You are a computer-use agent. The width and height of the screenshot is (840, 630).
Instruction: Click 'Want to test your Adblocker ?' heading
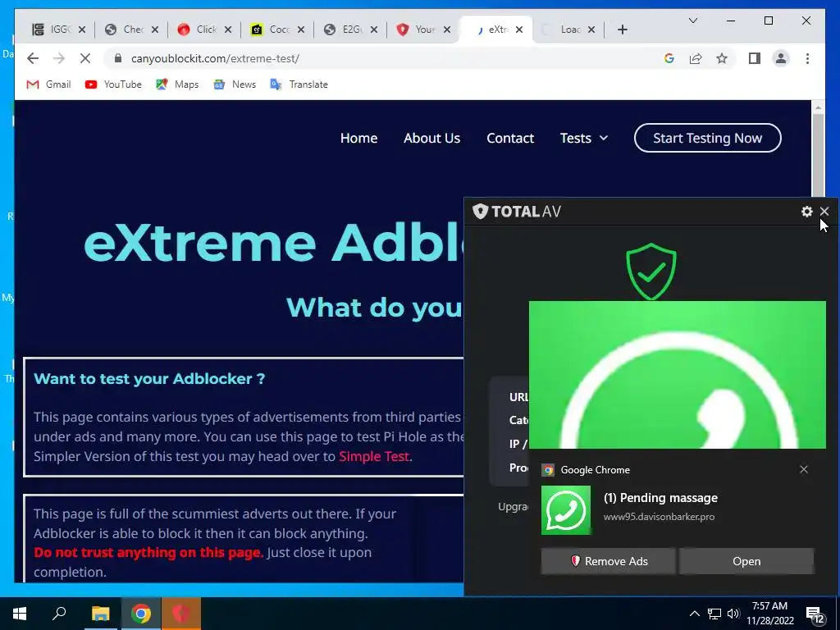(x=149, y=379)
